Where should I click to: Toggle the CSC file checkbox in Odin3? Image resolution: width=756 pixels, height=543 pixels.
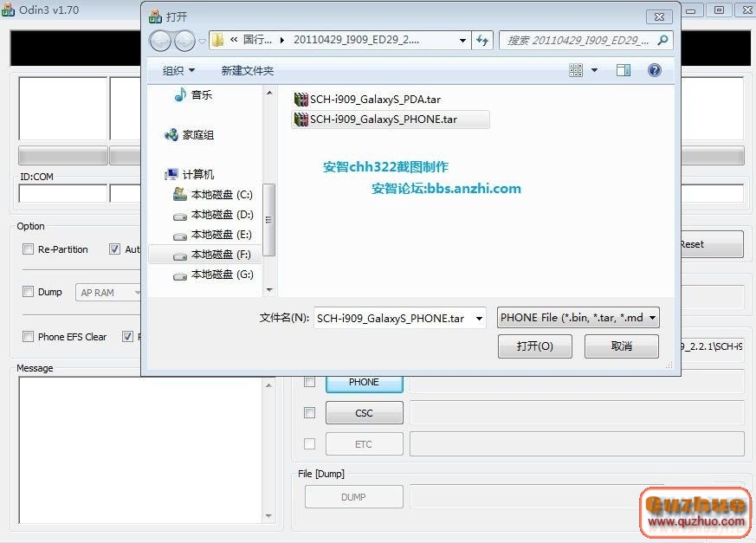(309, 413)
